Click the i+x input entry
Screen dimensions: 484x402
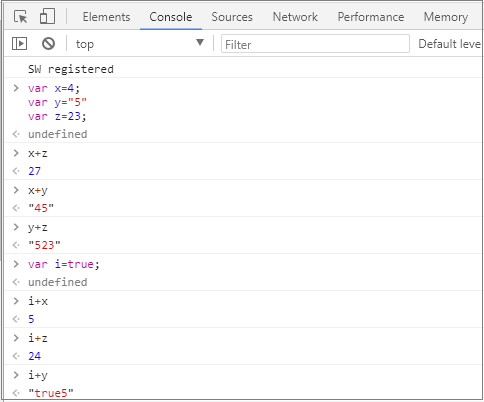pos(38,301)
